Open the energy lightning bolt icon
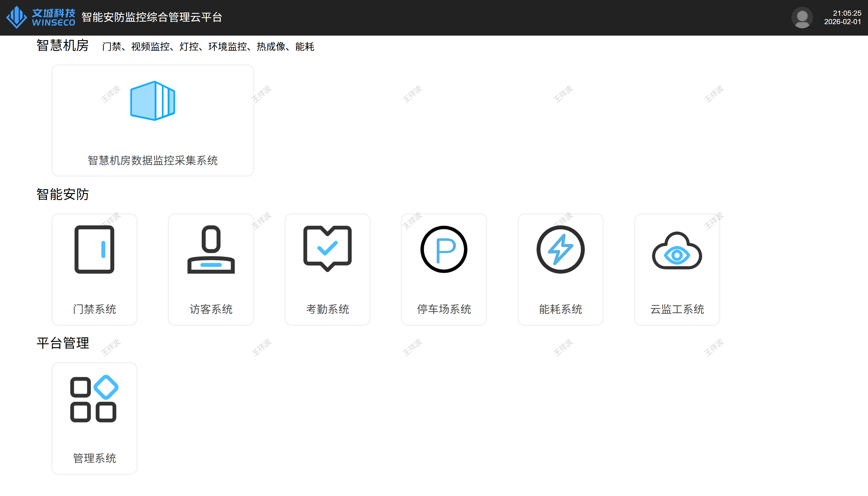 (560, 250)
